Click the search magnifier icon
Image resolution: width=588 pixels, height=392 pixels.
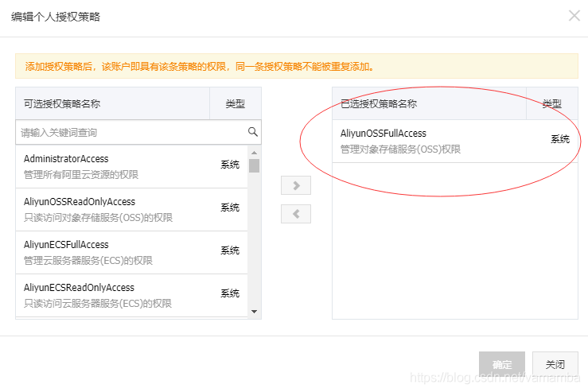click(x=253, y=131)
